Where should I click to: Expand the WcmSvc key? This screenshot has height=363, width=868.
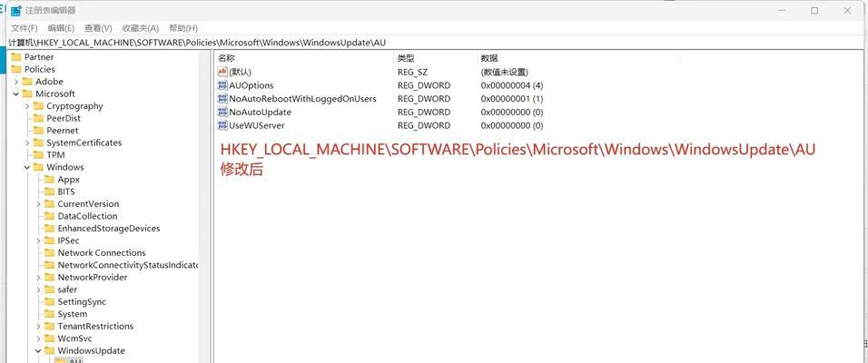(38, 338)
